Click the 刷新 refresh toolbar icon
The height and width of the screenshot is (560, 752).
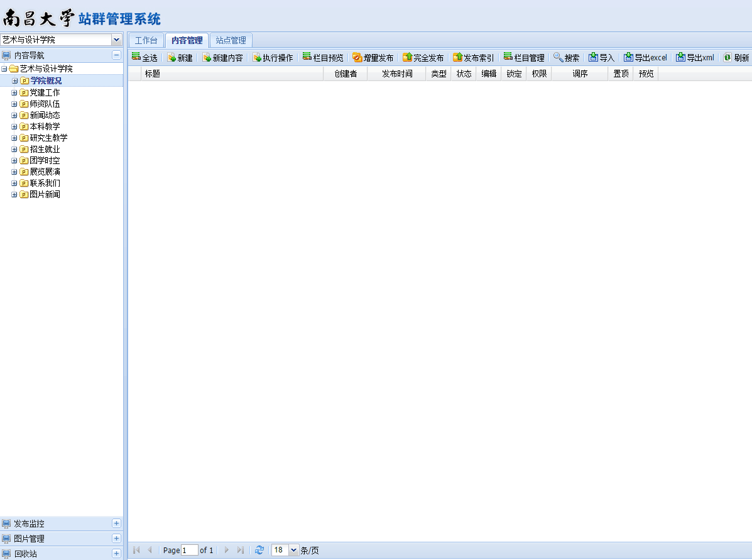727,57
